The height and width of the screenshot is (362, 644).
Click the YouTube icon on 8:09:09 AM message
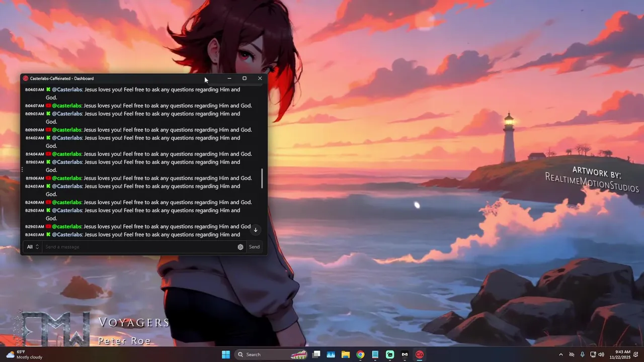point(48,130)
